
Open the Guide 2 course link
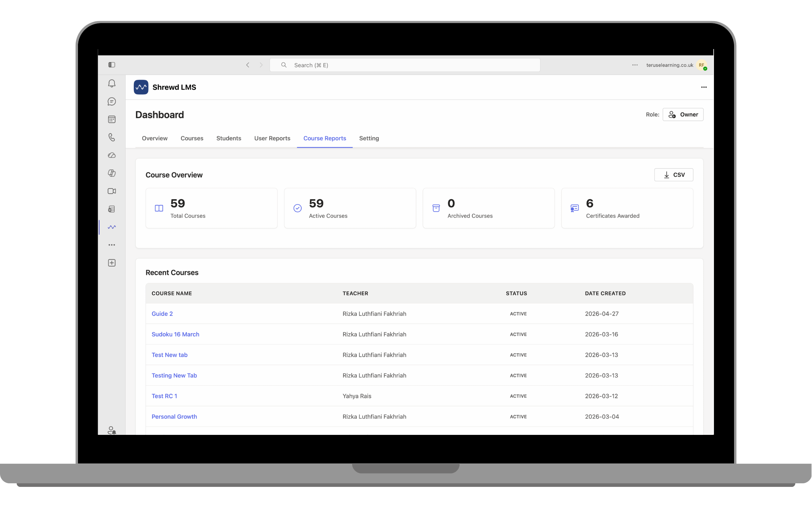[162, 313]
